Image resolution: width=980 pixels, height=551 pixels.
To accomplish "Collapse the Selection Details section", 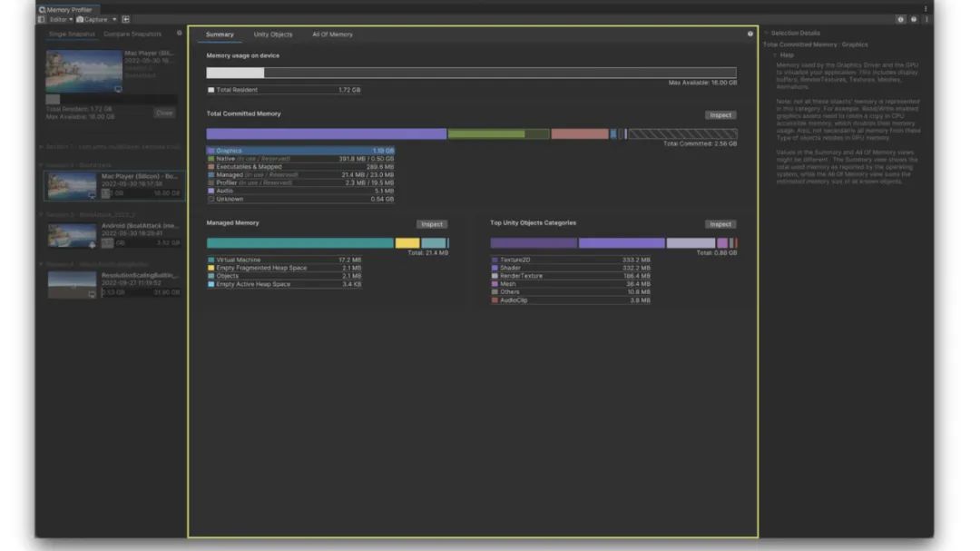I will 767,34.
